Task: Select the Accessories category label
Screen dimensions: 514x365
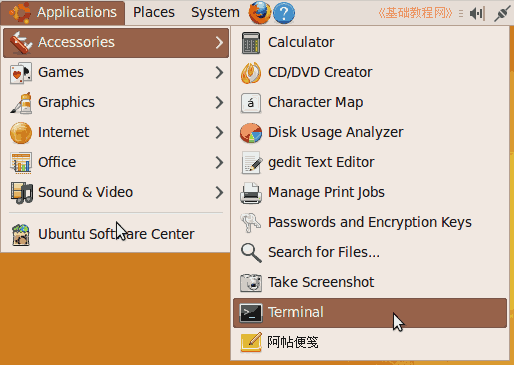Action: click(x=76, y=42)
